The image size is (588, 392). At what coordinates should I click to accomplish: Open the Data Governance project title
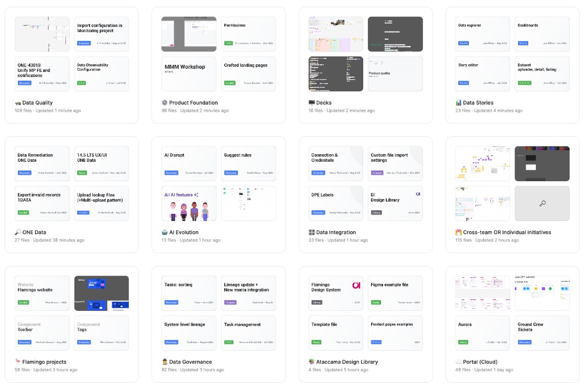191,362
